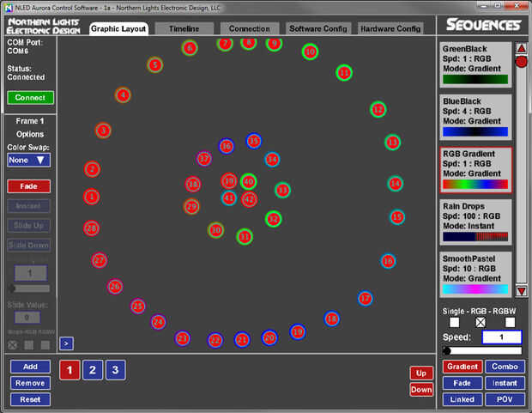Select the GreenBlack sequence
The height and width of the screenshot is (413, 532).
tap(475, 64)
